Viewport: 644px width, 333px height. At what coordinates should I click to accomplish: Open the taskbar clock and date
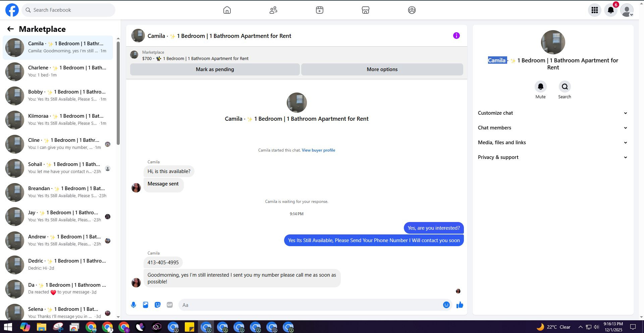click(x=613, y=327)
